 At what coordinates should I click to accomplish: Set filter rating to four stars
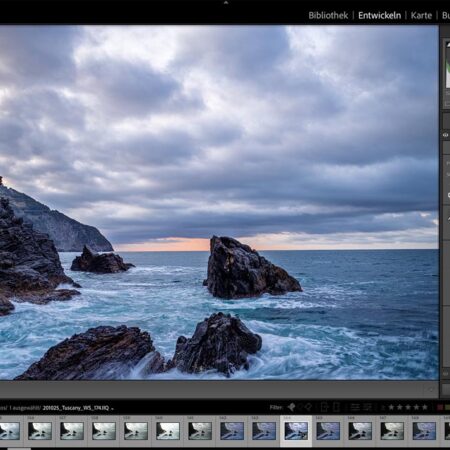pos(416,407)
